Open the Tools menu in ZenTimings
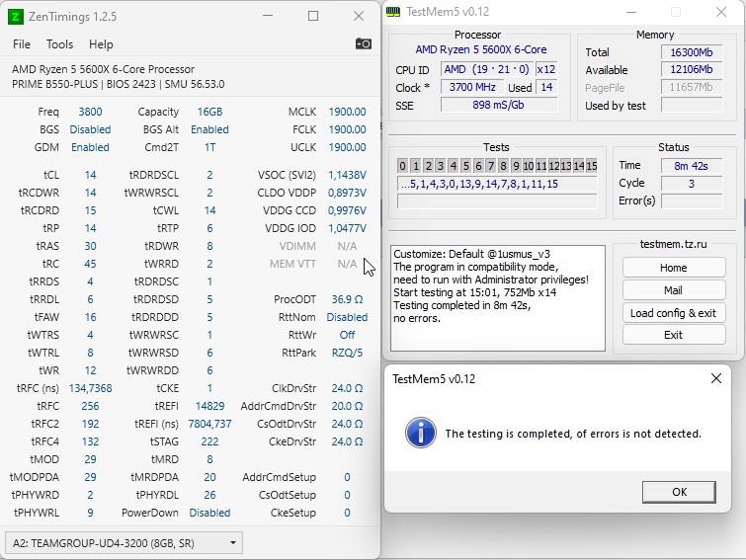The height and width of the screenshot is (560, 746). (59, 44)
